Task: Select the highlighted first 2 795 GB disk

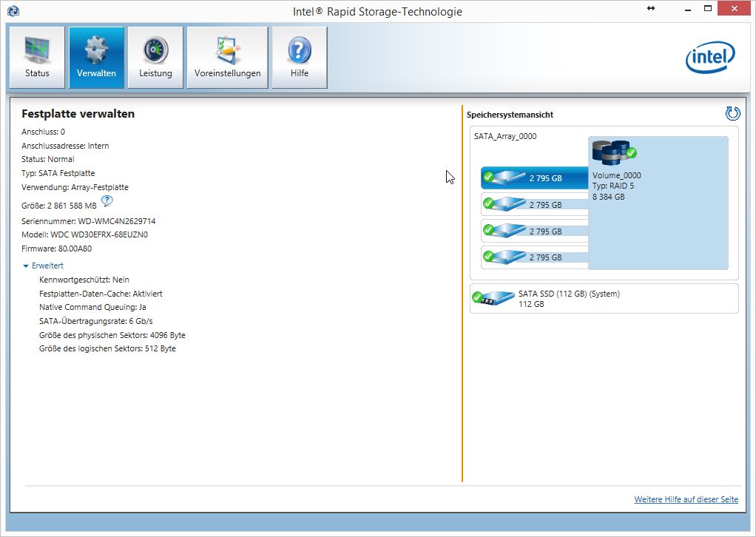Action: pyautogui.click(x=535, y=178)
